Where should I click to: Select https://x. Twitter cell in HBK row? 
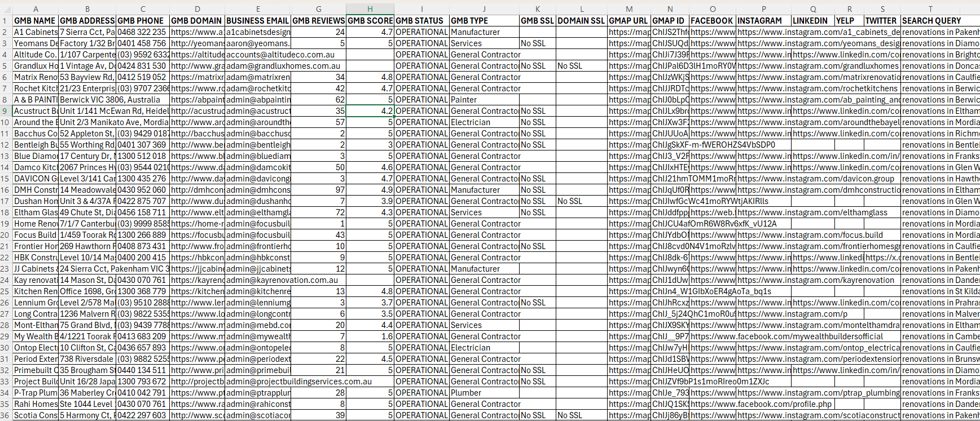882,258
